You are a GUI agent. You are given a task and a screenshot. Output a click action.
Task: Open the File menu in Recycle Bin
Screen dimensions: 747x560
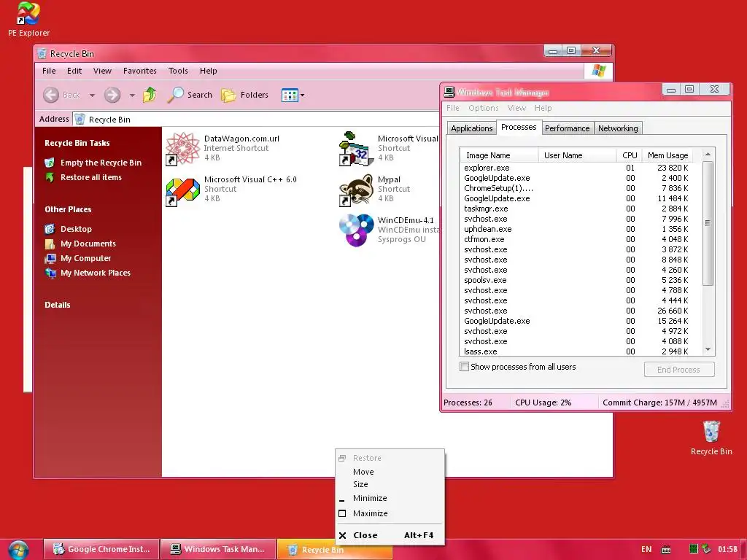pyautogui.click(x=49, y=71)
